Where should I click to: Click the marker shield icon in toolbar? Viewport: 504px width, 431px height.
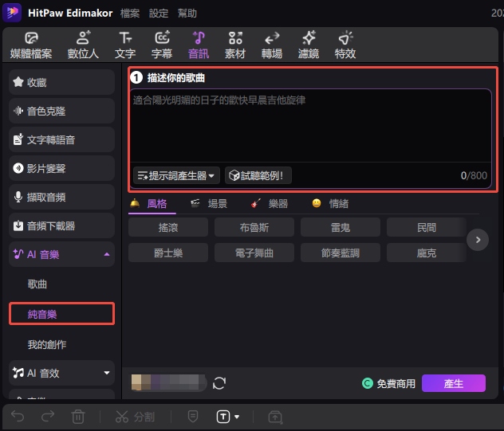coord(193,417)
